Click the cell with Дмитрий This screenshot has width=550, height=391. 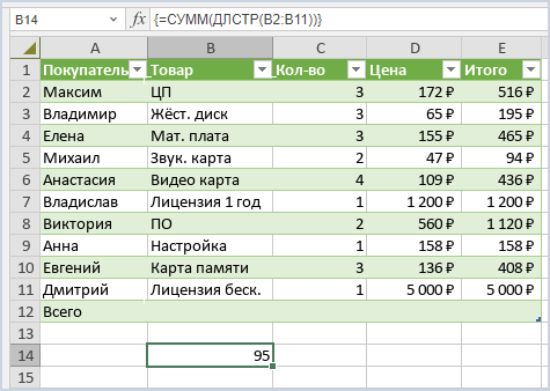pos(94,290)
